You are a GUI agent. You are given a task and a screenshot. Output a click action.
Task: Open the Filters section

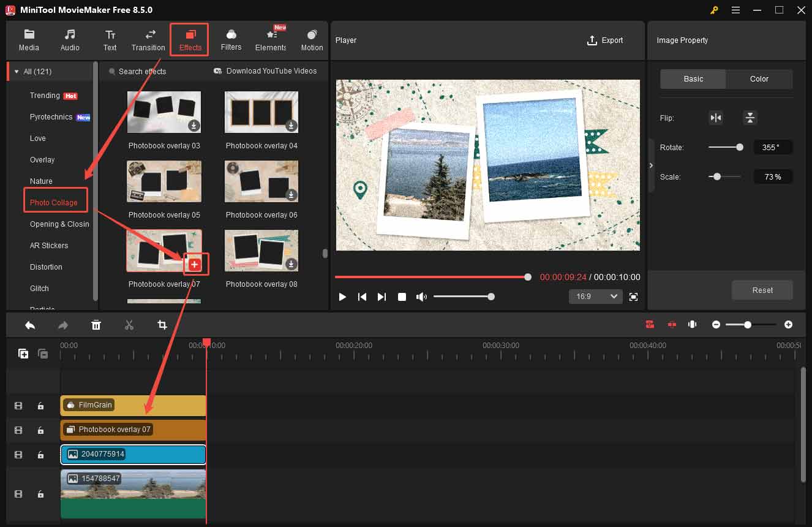[x=231, y=40]
